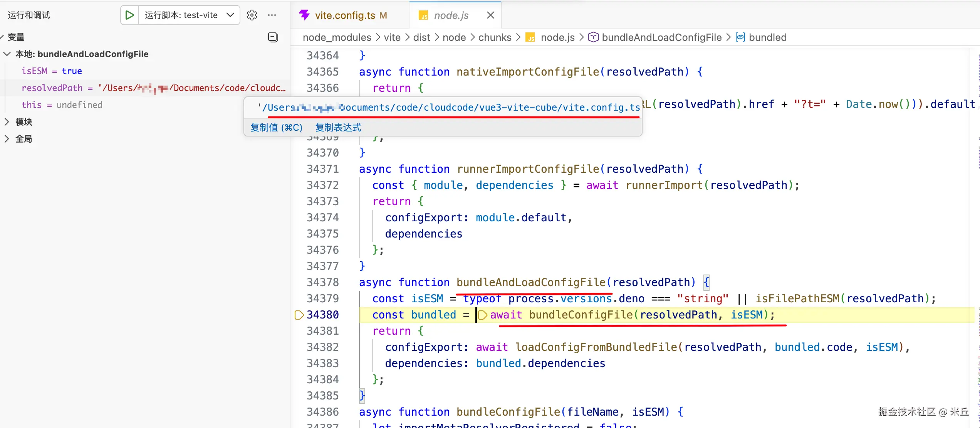Switch to vite.config.ts tab

click(344, 15)
